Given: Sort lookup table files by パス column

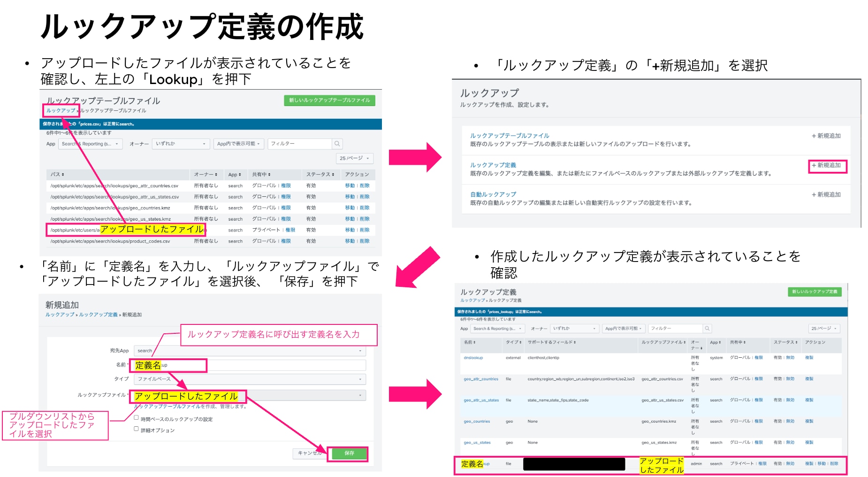Looking at the screenshot, I should click(58, 174).
